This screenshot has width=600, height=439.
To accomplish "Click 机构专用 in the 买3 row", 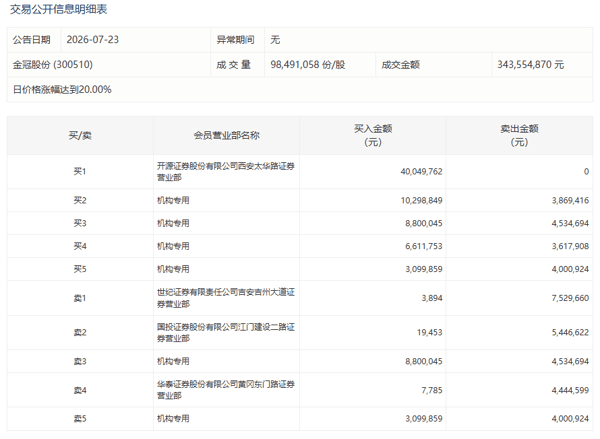I will tap(173, 223).
